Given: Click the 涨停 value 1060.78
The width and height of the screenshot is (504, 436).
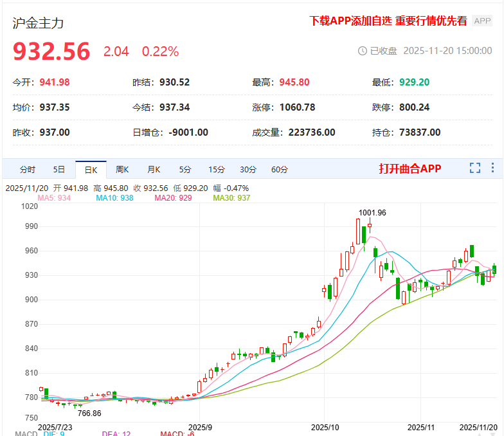Looking at the screenshot, I should pos(297,107).
